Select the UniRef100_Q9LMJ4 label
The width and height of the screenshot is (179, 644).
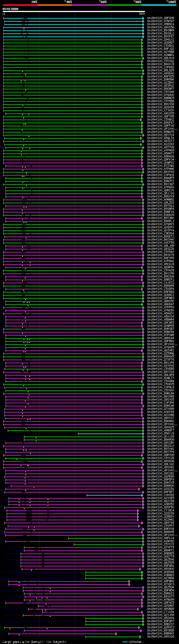(x=161, y=58)
